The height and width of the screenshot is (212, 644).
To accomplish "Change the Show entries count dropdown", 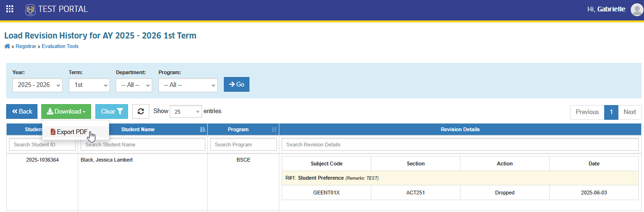I will click(x=186, y=112).
